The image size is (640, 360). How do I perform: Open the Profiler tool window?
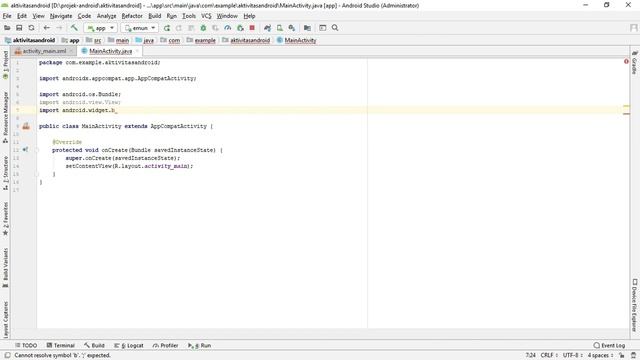[x=165, y=345]
